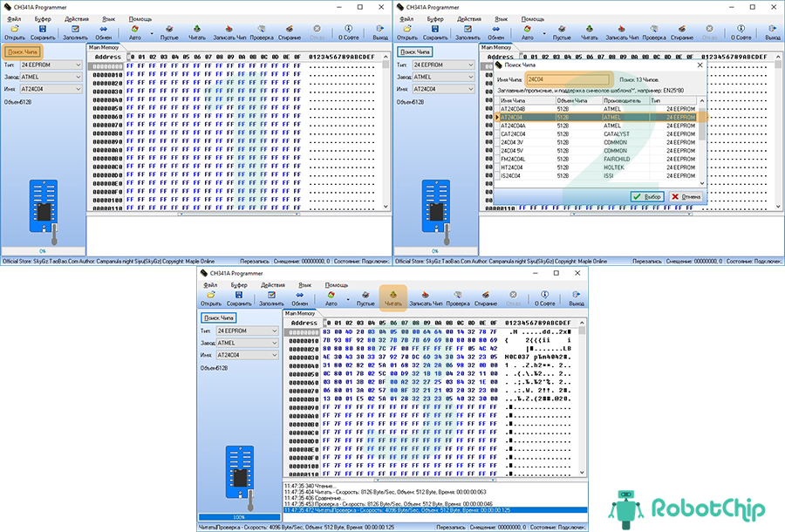Viewport: 785px width, 532px height.
Task: Click Выбор button in chip search dialog
Action: tap(647, 196)
